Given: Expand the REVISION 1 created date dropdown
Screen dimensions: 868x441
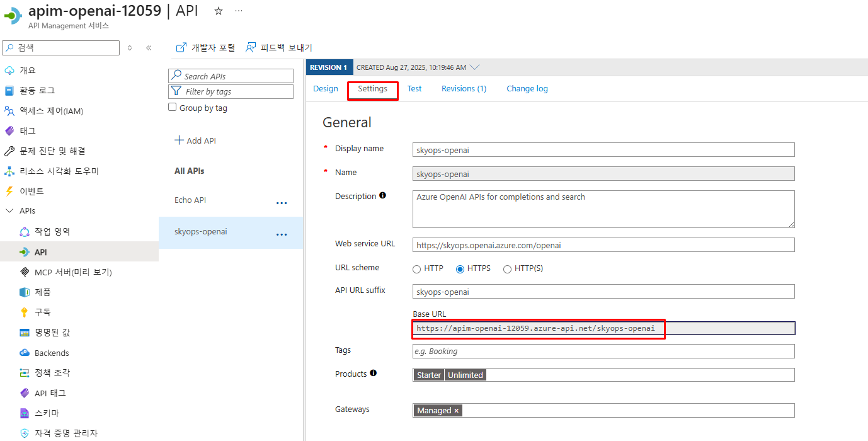Looking at the screenshot, I should [x=474, y=67].
